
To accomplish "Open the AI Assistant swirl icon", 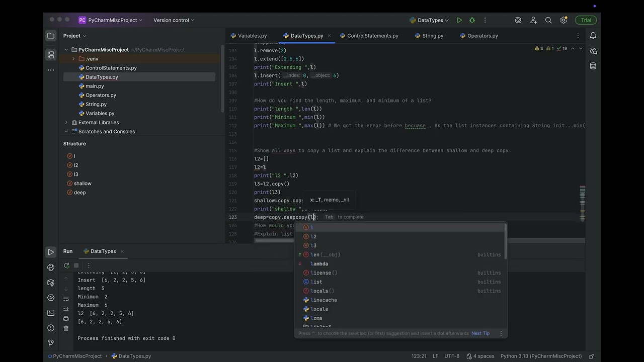I will (518, 20).
